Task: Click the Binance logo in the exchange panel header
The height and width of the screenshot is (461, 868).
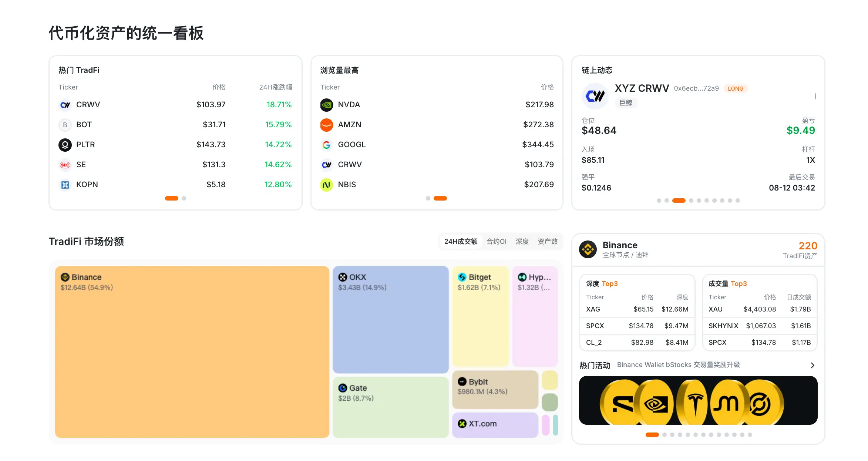Action: click(x=588, y=250)
